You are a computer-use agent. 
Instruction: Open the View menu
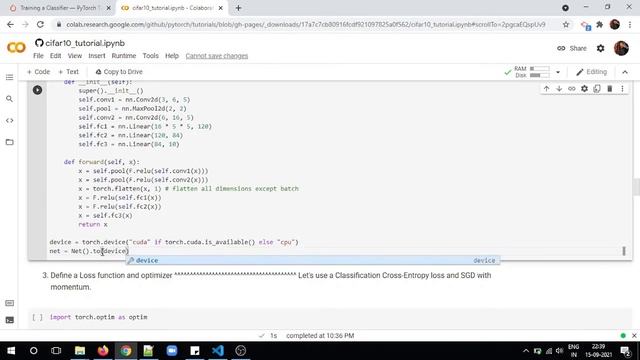tap(75, 56)
